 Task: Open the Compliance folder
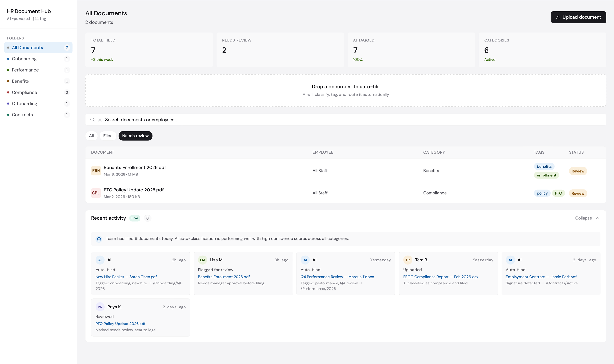pos(24,92)
